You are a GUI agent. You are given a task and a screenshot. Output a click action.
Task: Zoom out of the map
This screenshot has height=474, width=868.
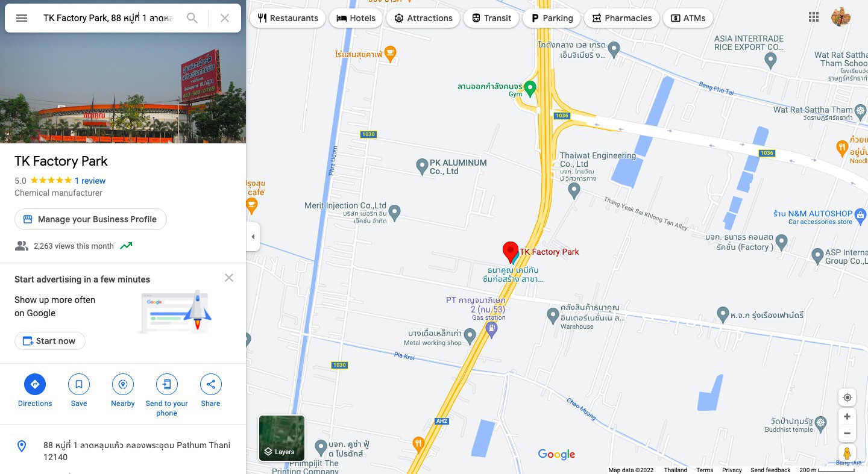(x=847, y=433)
